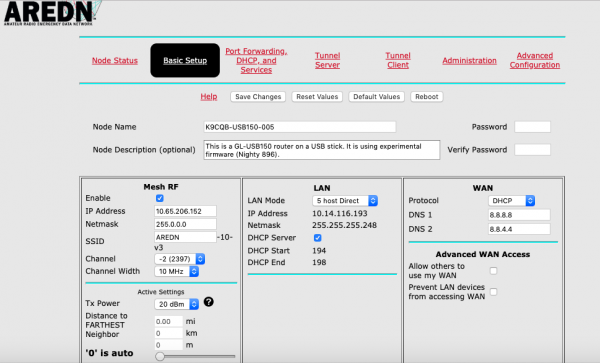Click the distance to farthest neighbor slider handle
Image resolution: width=600 pixels, height=363 pixels.
[160, 356]
